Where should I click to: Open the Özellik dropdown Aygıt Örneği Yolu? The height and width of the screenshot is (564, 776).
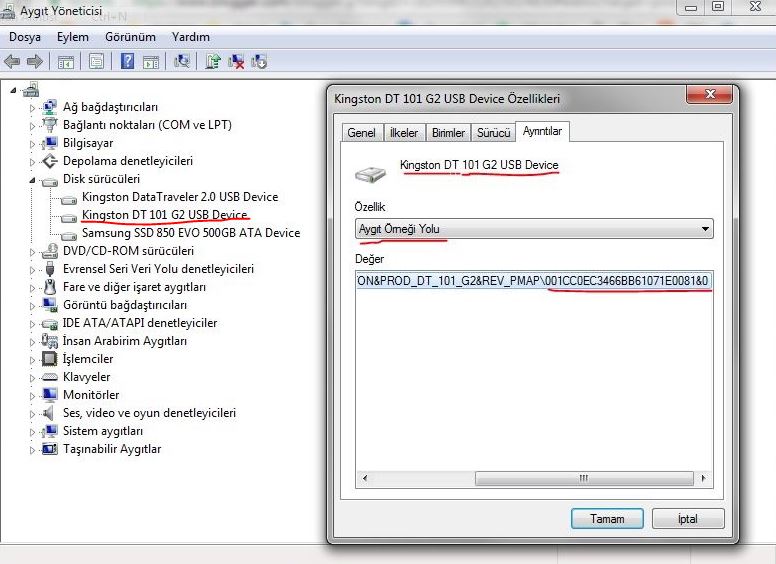534,229
